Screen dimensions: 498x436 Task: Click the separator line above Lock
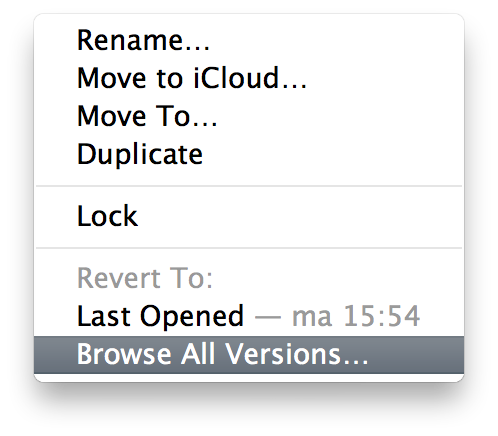click(249, 186)
